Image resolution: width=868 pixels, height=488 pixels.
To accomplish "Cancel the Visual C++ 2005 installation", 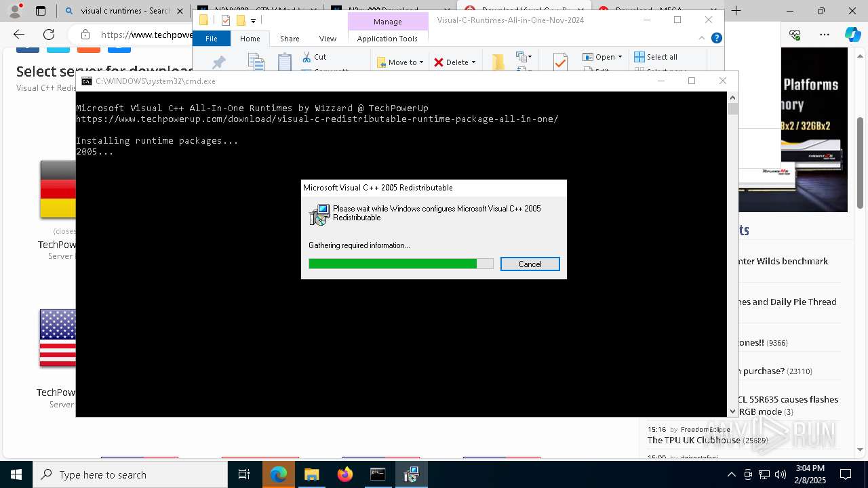I will point(530,264).
